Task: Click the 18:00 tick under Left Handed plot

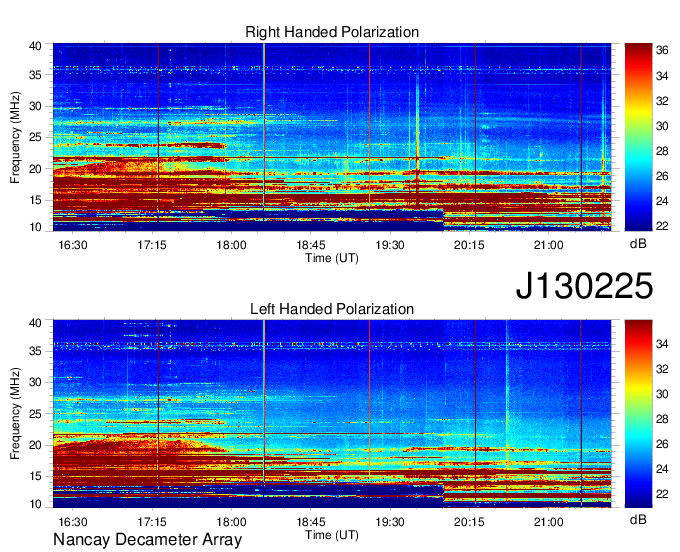Action: click(x=232, y=522)
